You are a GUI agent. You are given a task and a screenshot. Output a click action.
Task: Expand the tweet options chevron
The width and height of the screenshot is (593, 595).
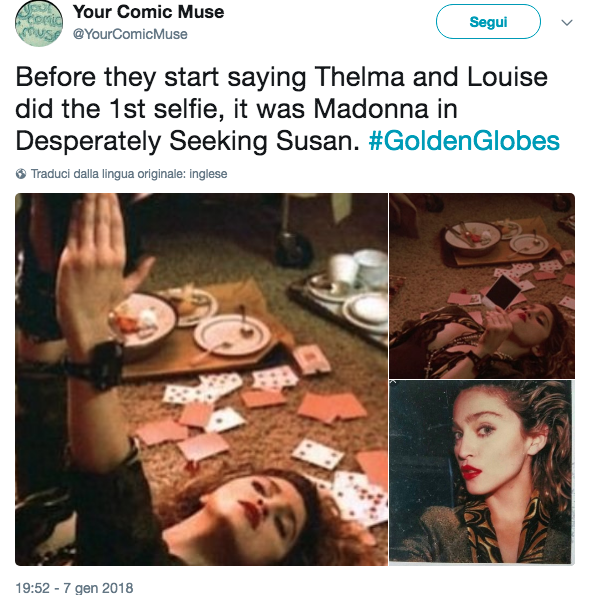(x=567, y=23)
